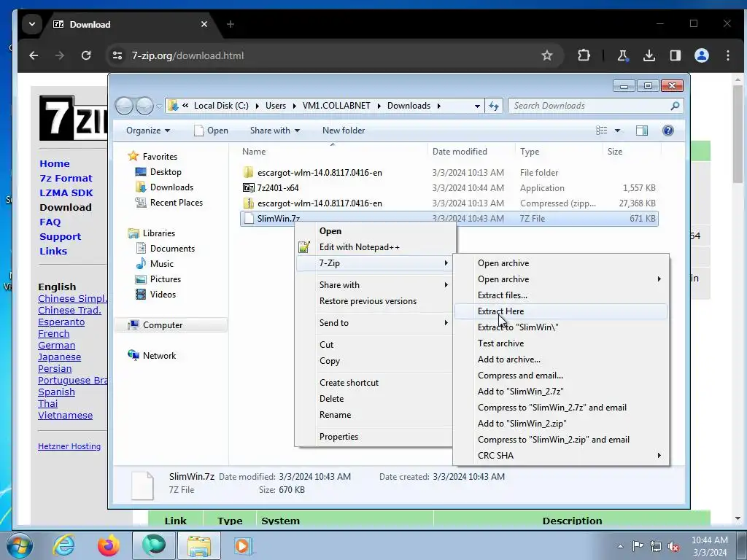
Task: Select Add to archive...
Action: point(560,359)
